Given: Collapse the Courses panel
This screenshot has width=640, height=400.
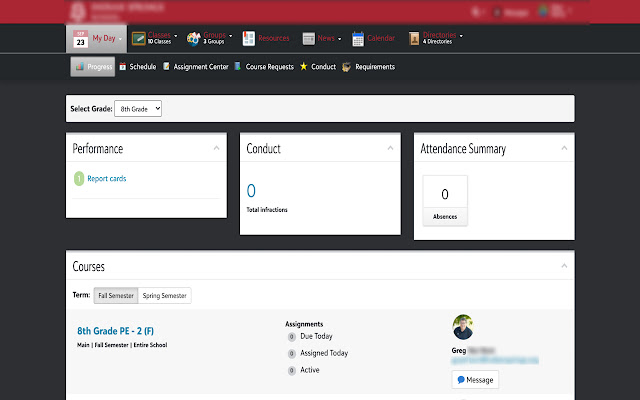Looking at the screenshot, I should click(x=564, y=266).
